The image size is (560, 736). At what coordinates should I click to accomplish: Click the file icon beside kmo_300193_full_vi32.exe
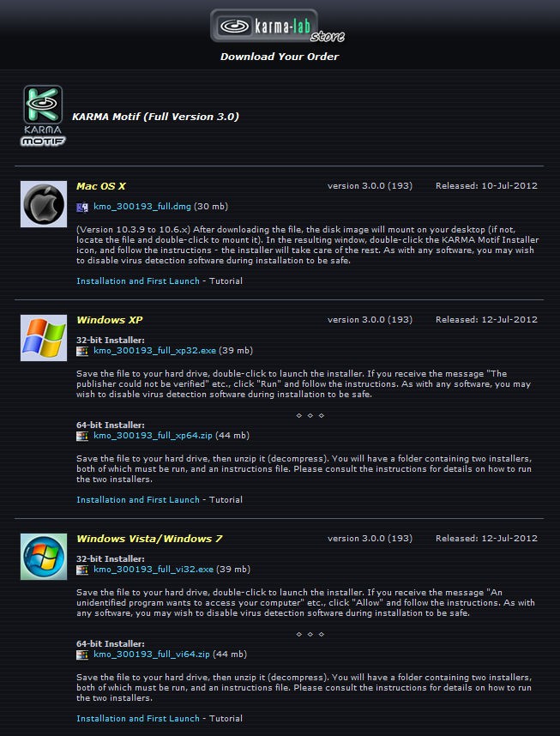[x=82, y=570]
